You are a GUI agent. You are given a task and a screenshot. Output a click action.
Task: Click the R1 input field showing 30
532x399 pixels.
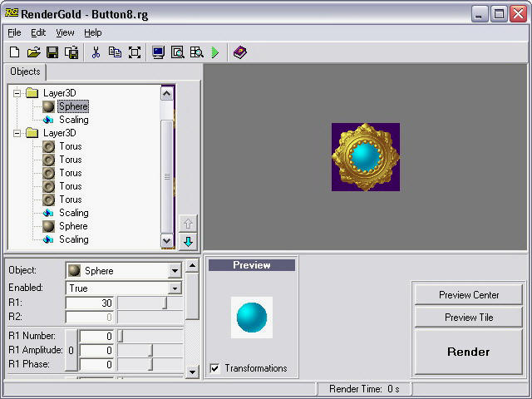pos(90,303)
